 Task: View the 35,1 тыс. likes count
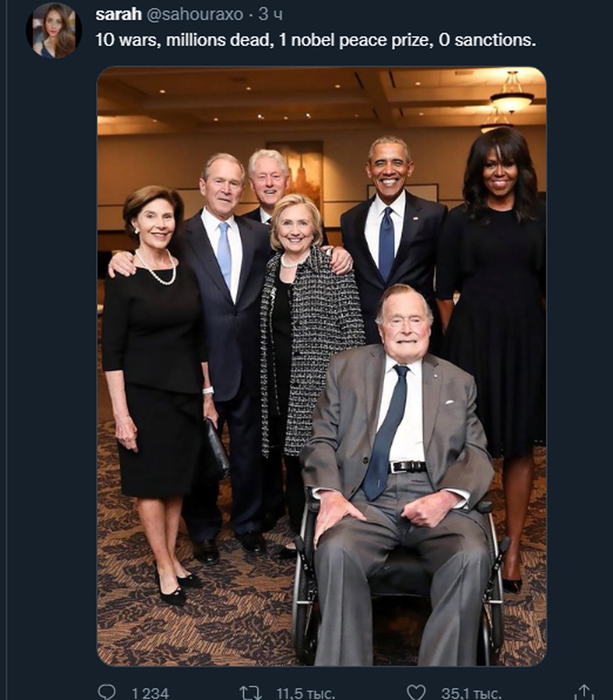coord(472,693)
